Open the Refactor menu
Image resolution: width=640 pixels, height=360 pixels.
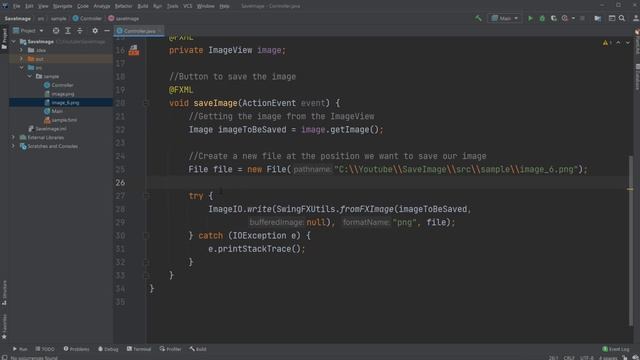point(123,6)
